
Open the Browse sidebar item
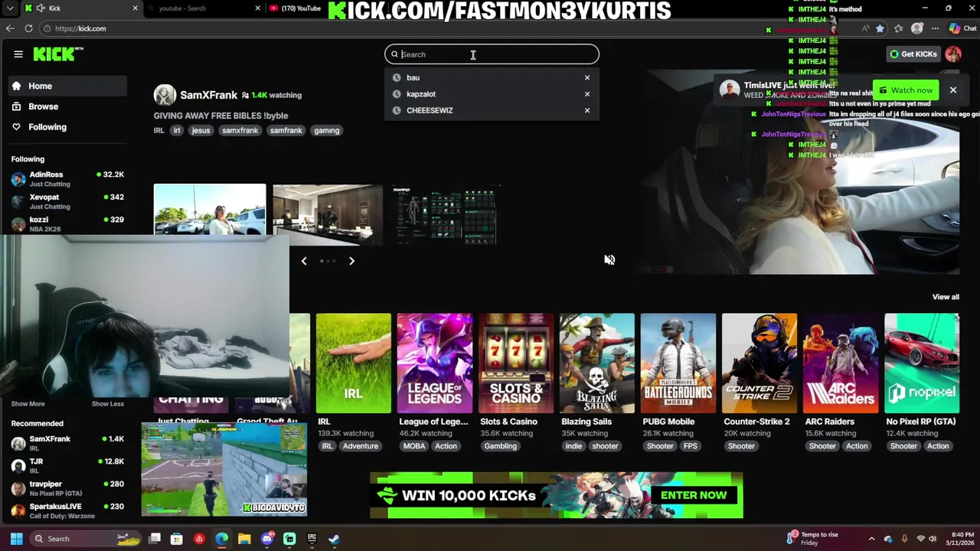(68, 106)
